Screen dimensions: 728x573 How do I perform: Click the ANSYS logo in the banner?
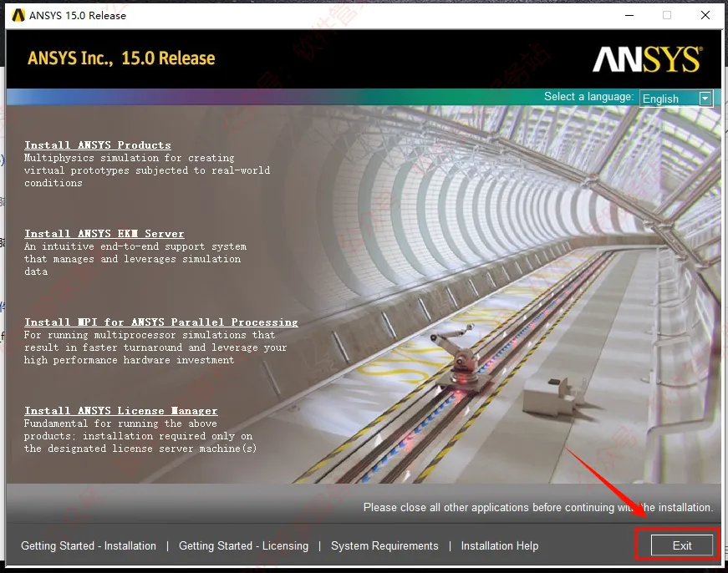(648, 59)
